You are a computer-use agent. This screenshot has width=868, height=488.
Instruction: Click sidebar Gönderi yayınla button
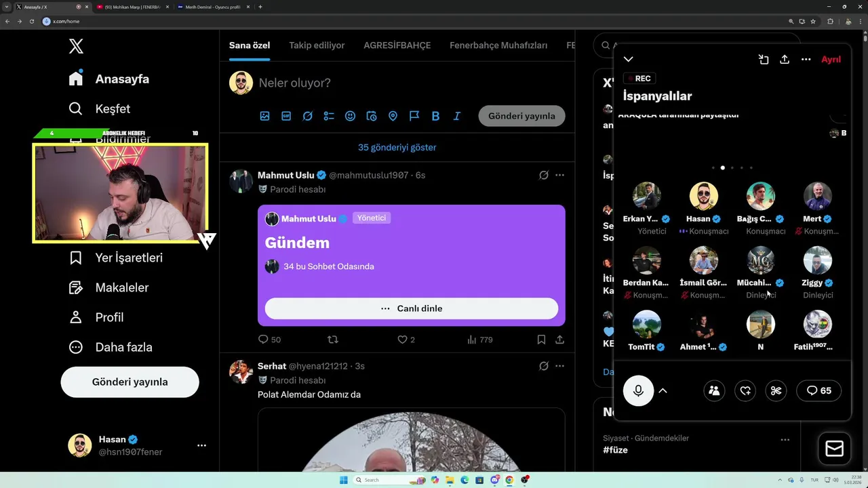point(130,382)
